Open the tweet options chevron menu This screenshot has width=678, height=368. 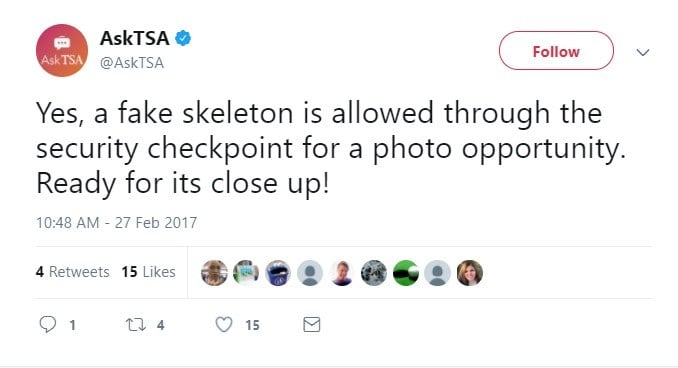click(x=643, y=52)
